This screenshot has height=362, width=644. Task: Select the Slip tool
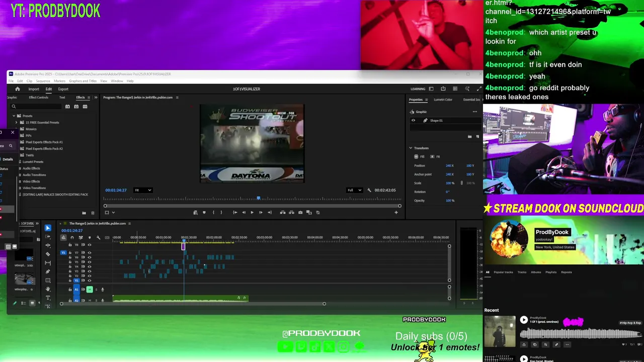tap(48, 263)
